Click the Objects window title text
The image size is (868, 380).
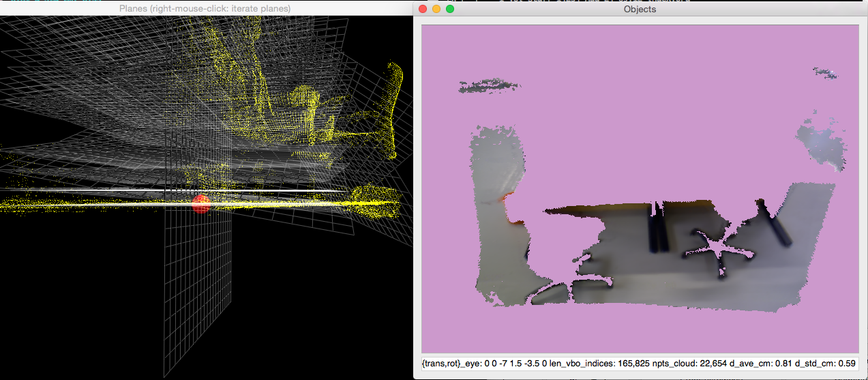[x=640, y=9]
